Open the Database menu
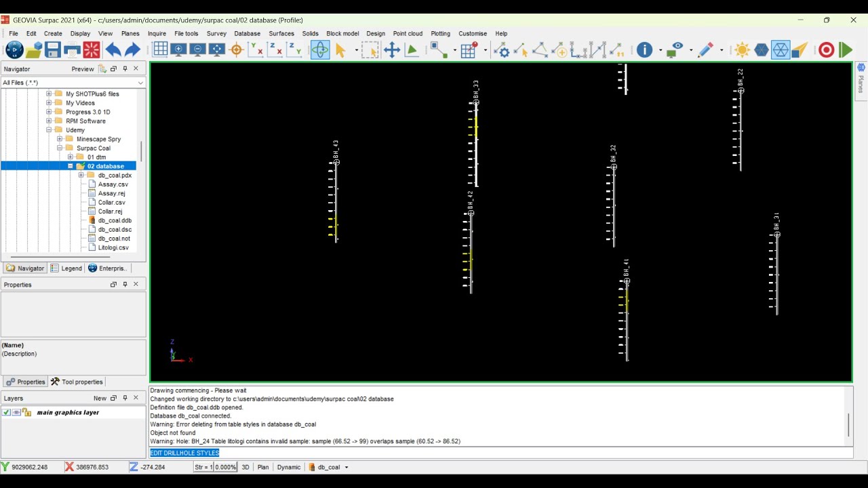The width and height of the screenshot is (868, 488). coord(247,33)
